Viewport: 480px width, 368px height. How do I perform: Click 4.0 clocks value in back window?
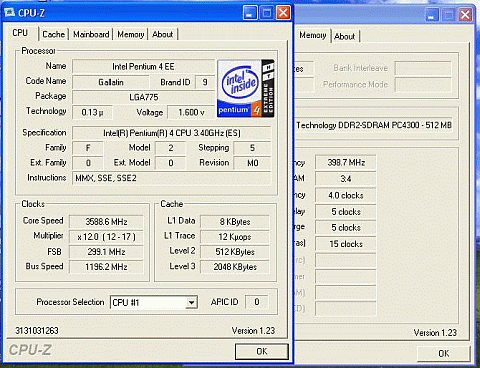pos(346,195)
